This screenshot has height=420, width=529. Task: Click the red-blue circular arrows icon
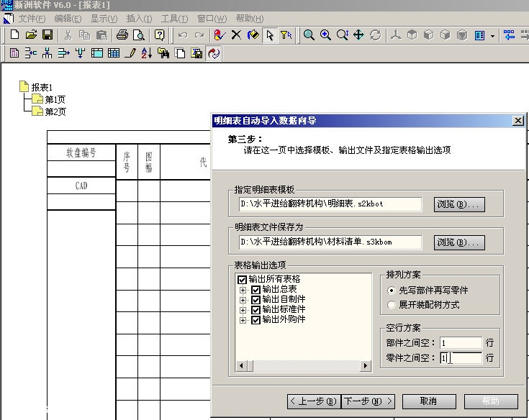214,53
